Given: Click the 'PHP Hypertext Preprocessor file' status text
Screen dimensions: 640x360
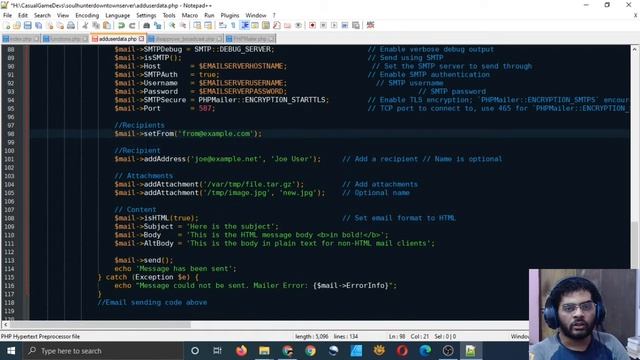Looking at the screenshot, I should tap(40, 336).
